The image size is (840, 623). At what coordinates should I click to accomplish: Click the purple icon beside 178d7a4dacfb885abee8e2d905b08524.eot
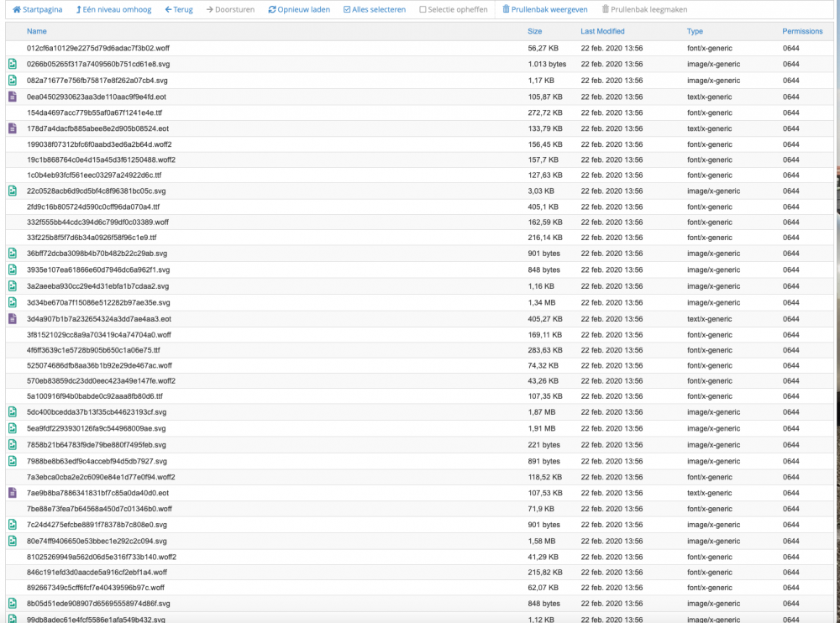(12, 128)
